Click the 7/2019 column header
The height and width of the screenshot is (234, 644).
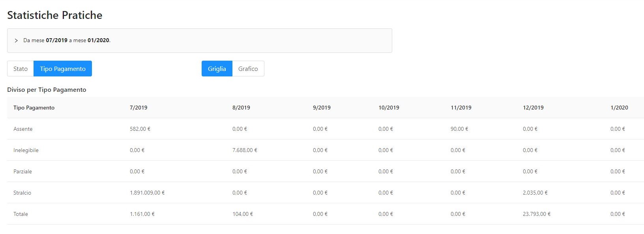(139, 108)
